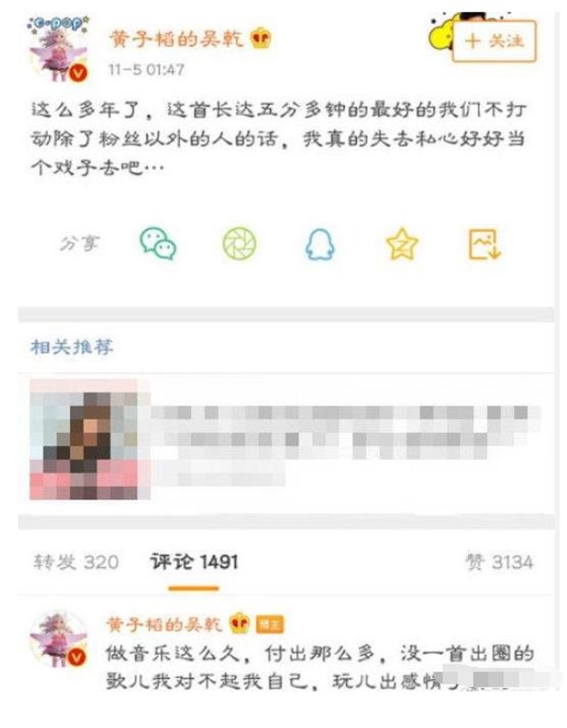Share to WeChat Moments camera-shutter icon
This screenshot has height=728, width=567.
(239, 243)
